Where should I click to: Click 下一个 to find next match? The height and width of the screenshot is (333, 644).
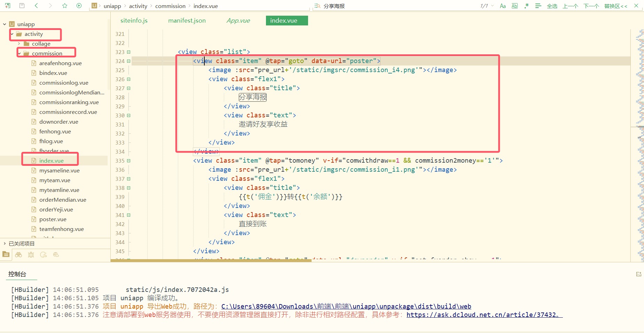point(591,6)
